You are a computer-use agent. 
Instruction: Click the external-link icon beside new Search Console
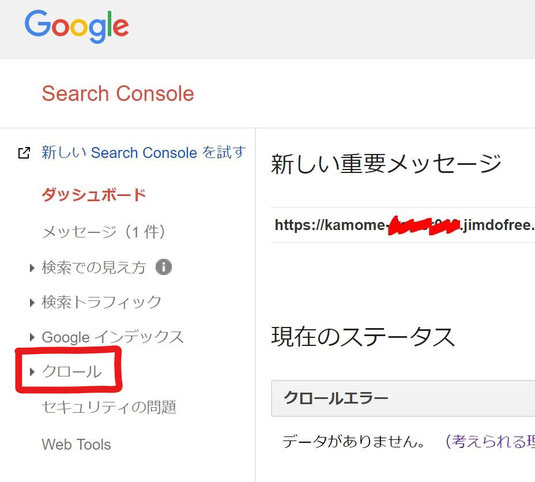[x=24, y=153]
